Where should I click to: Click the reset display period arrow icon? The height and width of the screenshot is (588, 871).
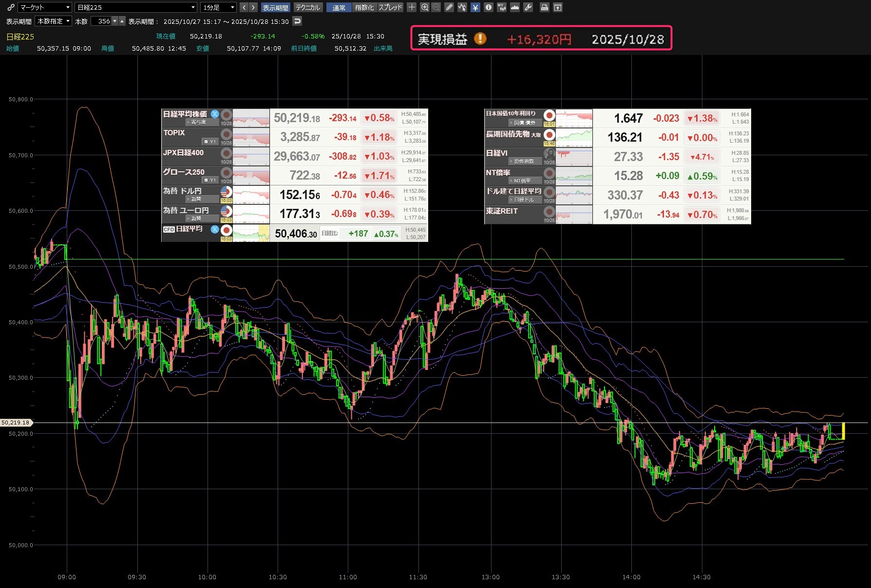(x=297, y=21)
